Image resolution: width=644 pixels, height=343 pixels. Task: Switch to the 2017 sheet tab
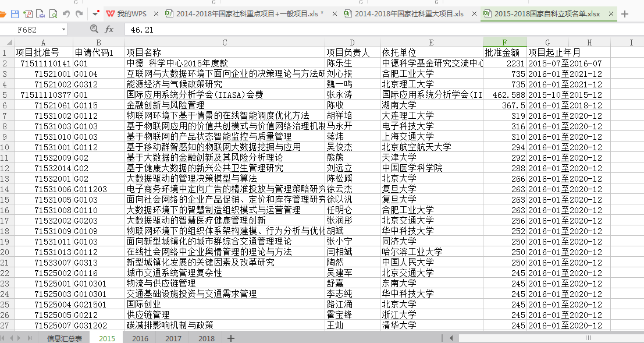click(x=173, y=338)
